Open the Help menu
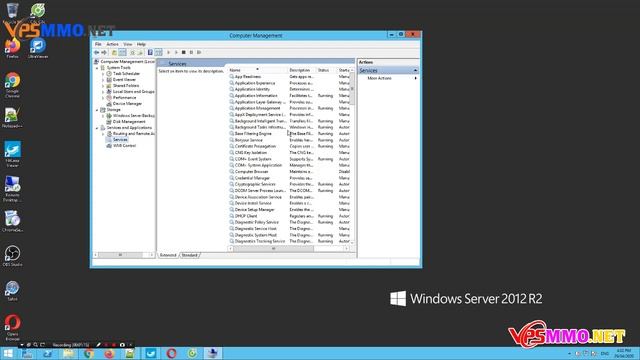 point(141,44)
